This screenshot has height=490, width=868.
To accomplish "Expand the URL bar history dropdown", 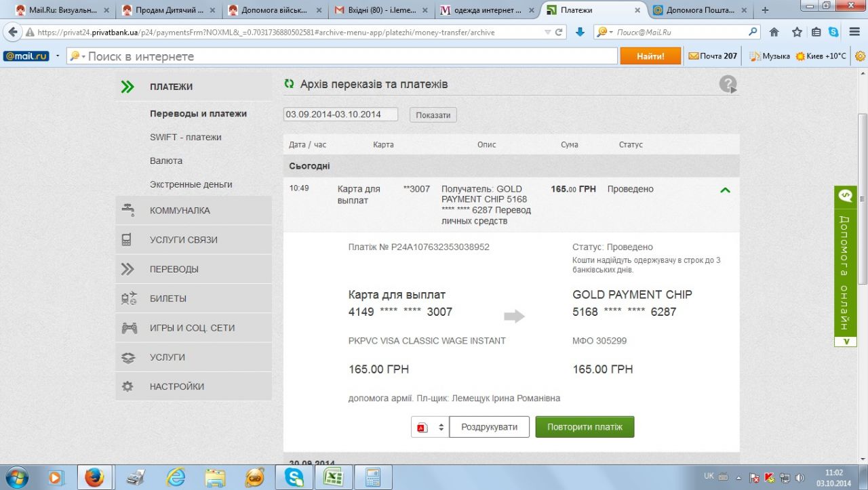I will tap(548, 32).
